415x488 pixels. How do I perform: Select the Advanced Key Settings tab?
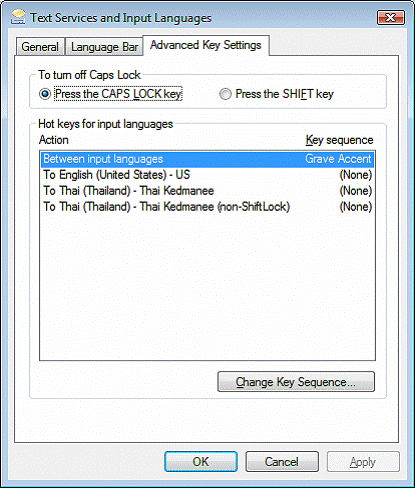pyautogui.click(x=206, y=45)
